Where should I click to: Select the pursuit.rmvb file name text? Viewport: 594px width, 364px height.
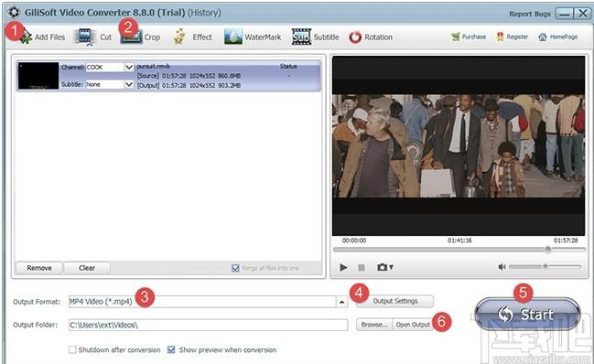tap(153, 66)
